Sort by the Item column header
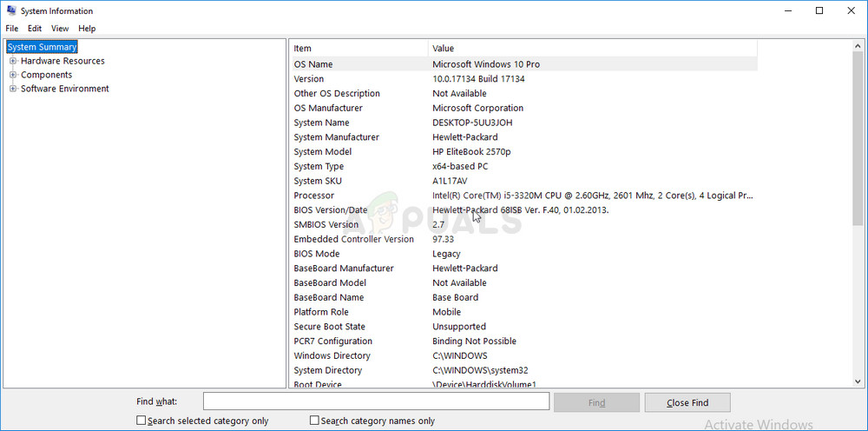 point(358,49)
